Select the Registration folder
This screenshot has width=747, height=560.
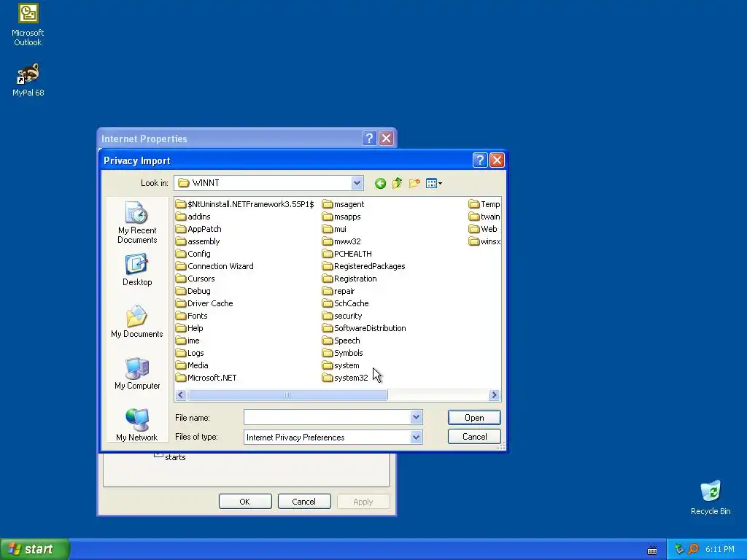pos(349,279)
